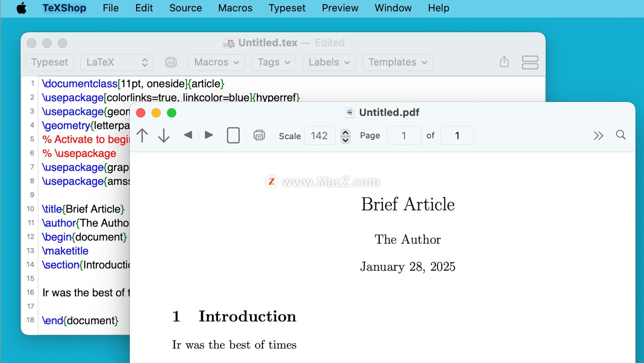Open the Typeset menu in the menu bar
The width and height of the screenshot is (644, 363).
coord(287,8)
